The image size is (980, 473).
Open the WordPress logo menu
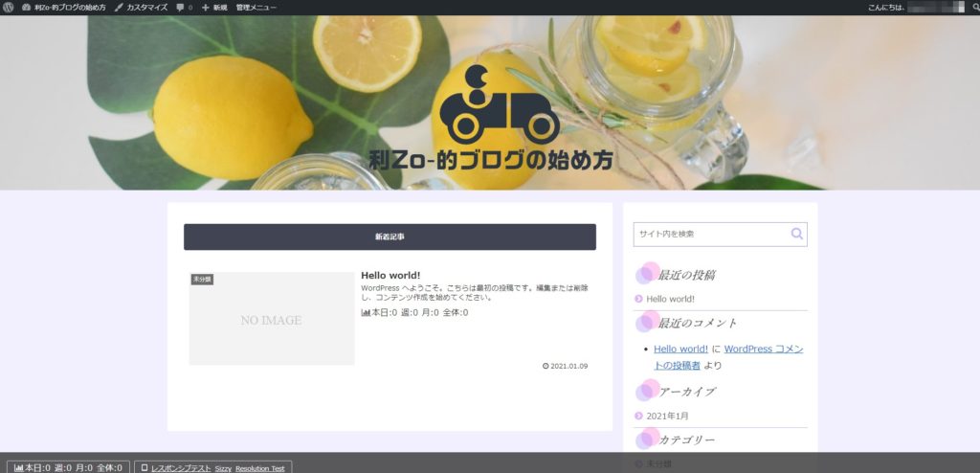tap(9, 7)
